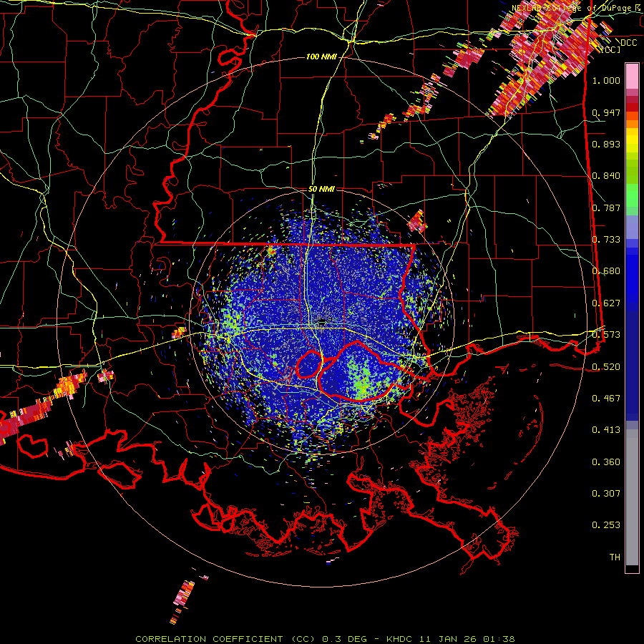The height and width of the screenshot is (644, 644).
Task: Select the 0.413 scale value
Action: pos(606,429)
